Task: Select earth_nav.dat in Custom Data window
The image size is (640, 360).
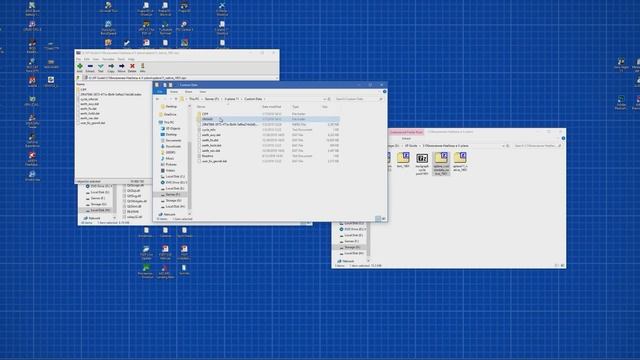Action: [x=268, y=151]
